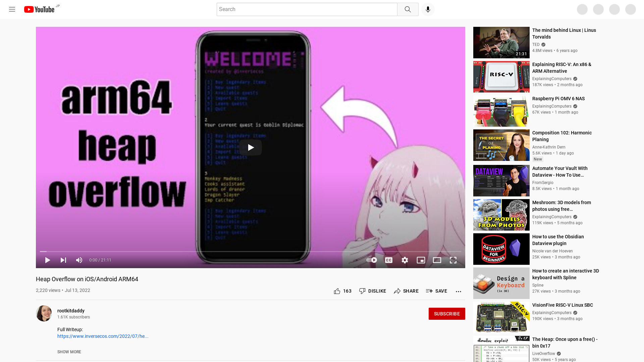Open the more-actions overflow menu
The image size is (644, 362).
click(x=459, y=291)
